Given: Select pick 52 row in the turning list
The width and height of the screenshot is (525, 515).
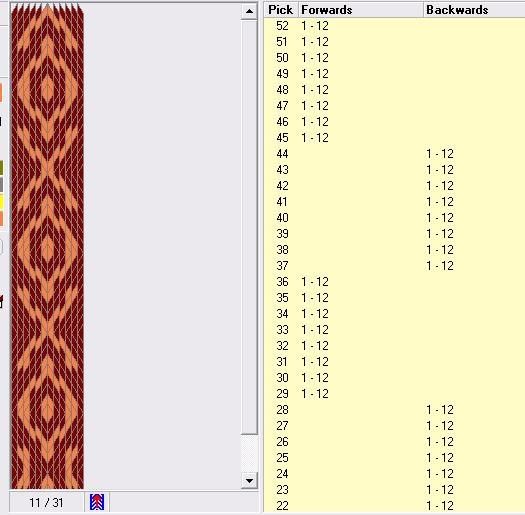Looking at the screenshot, I should pyautogui.click(x=394, y=26).
